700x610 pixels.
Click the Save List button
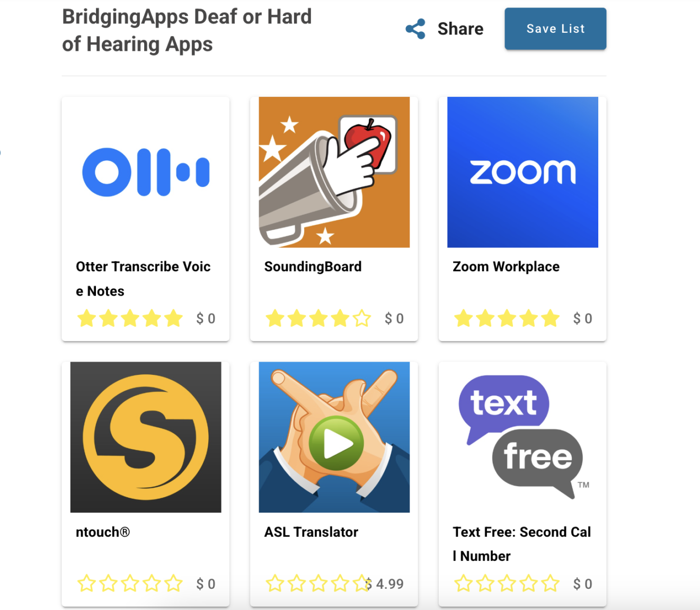(555, 29)
